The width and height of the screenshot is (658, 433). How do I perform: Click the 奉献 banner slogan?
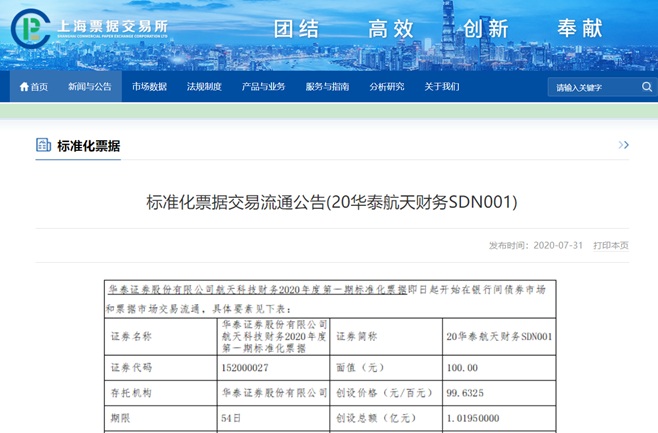(580, 29)
